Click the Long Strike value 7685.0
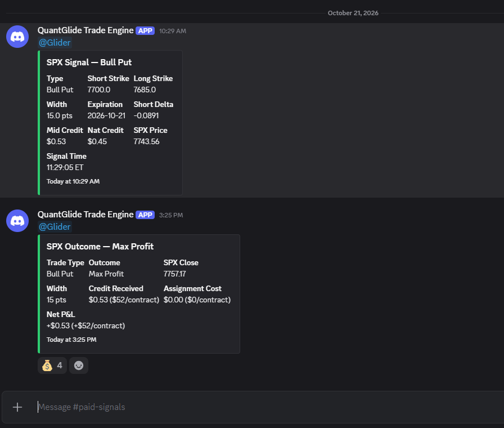The width and height of the screenshot is (504, 428). [145, 90]
